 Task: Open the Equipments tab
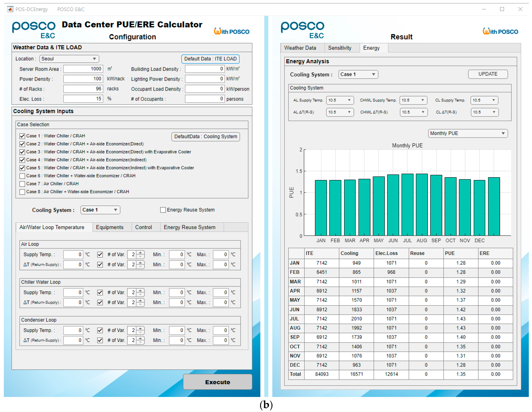tap(110, 227)
